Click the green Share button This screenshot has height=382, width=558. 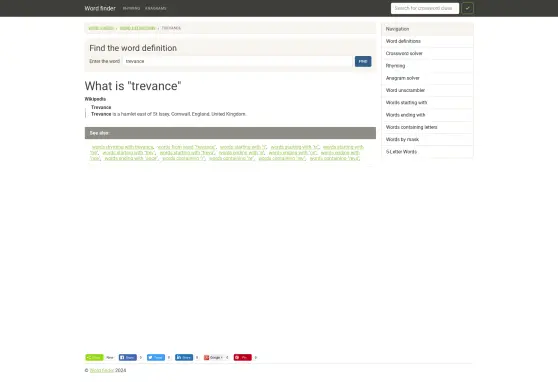(x=94, y=357)
